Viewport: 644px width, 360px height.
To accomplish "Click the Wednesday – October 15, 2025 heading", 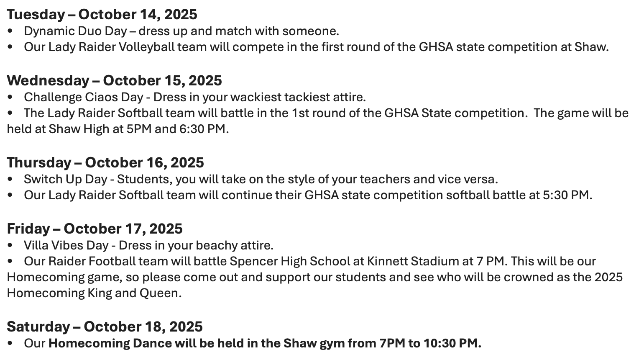I will [x=114, y=80].
